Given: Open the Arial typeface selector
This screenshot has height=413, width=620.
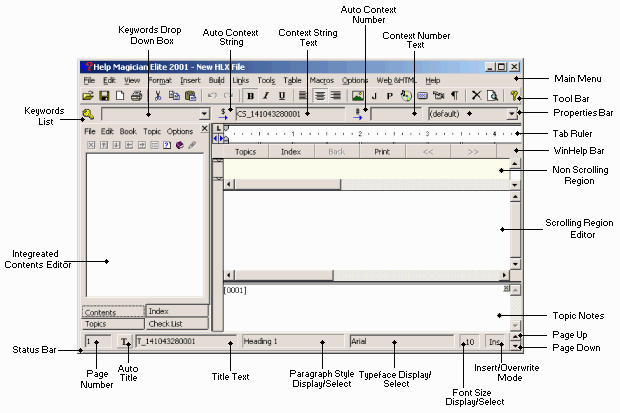Looking at the screenshot, I should pos(402,341).
